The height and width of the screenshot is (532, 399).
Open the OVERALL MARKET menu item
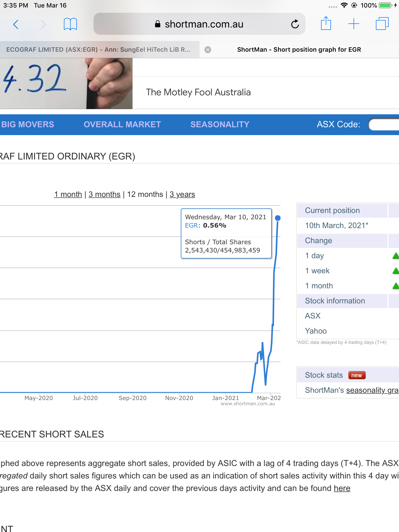click(x=122, y=124)
